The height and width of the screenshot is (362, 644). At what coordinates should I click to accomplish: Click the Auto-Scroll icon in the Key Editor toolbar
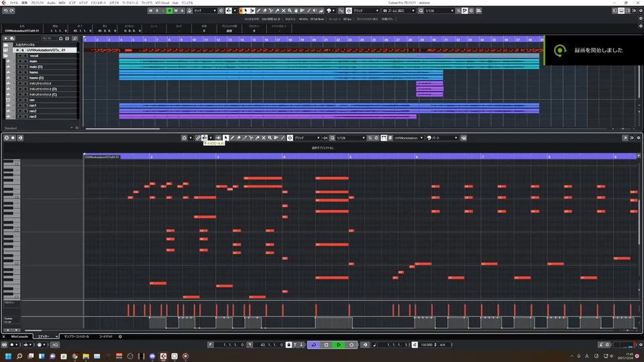point(205,138)
